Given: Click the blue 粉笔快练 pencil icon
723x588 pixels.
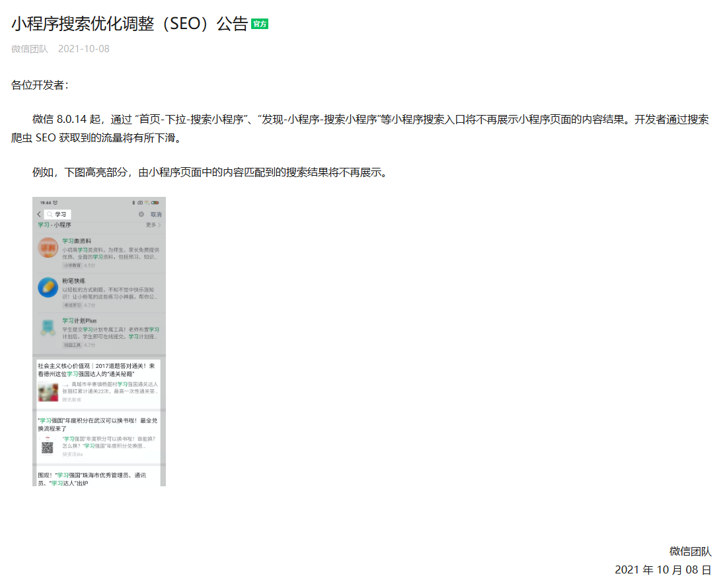Looking at the screenshot, I should [x=48, y=287].
